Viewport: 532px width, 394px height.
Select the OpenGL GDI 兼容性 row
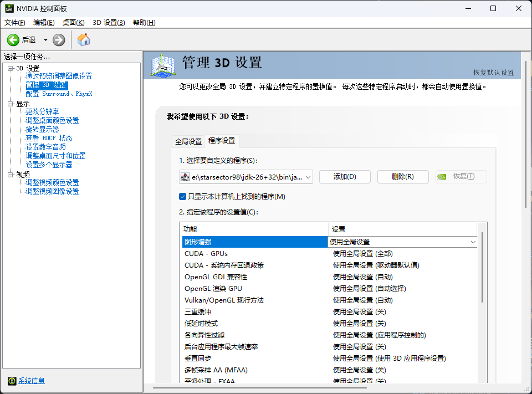pyautogui.click(x=330, y=277)
